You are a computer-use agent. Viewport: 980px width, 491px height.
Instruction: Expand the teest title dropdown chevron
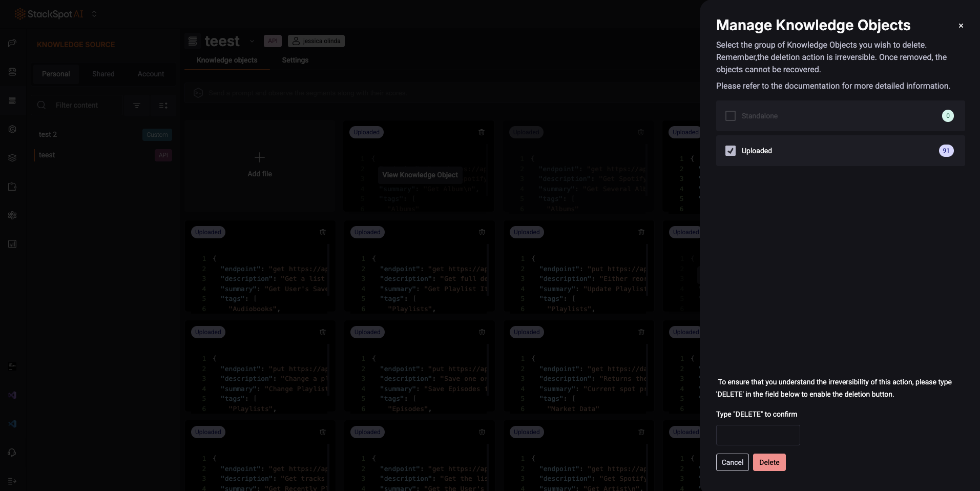coord(252,41)
